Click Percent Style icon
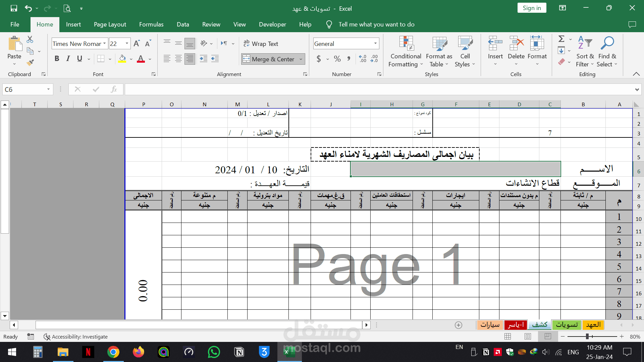Viewport: 644px width, 362px height. [337, 59]
